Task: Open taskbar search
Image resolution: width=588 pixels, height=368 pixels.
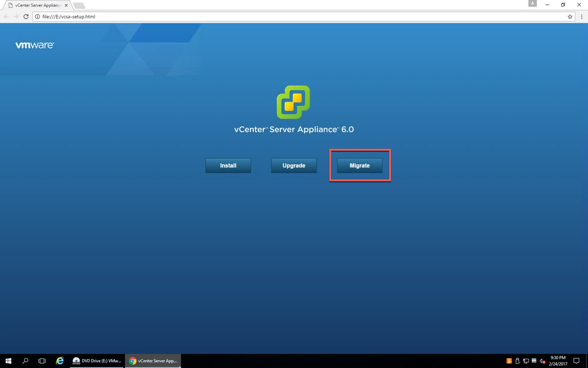Action: (x=25, y=361)
